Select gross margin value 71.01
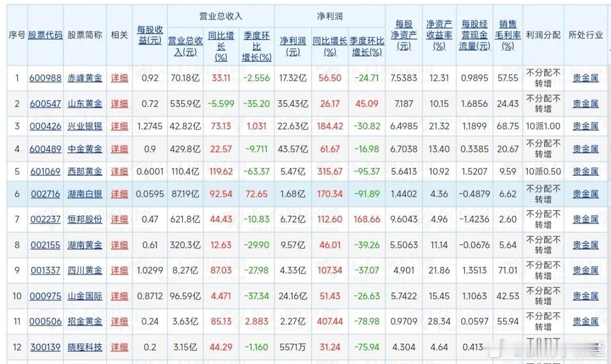This screenshot has height=364, width=611. pyautogui.click(x=508, y=271)
